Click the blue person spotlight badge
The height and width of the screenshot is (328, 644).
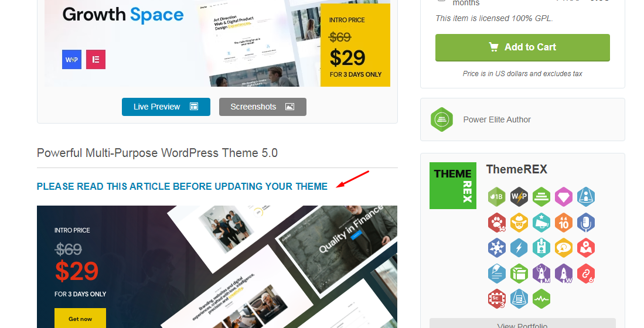(585, 197)
